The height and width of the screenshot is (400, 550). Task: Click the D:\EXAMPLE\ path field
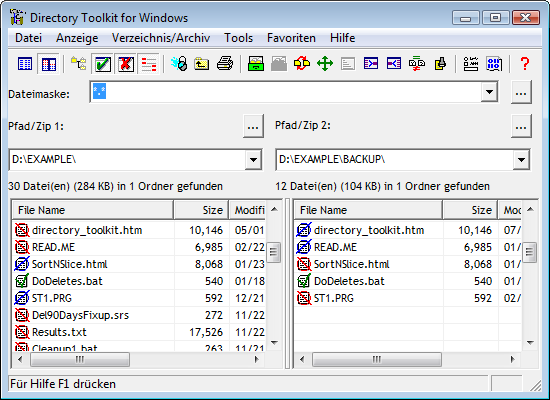click(x=128, y=160)
